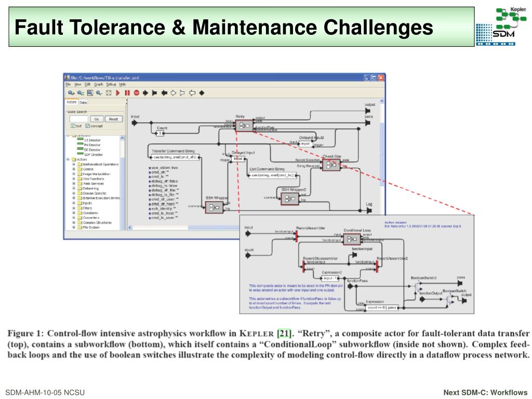Expand the Mathematical Operations folder
Image resolution: width=532 pixels, height=399 pixels.
[x=74, y=164]
